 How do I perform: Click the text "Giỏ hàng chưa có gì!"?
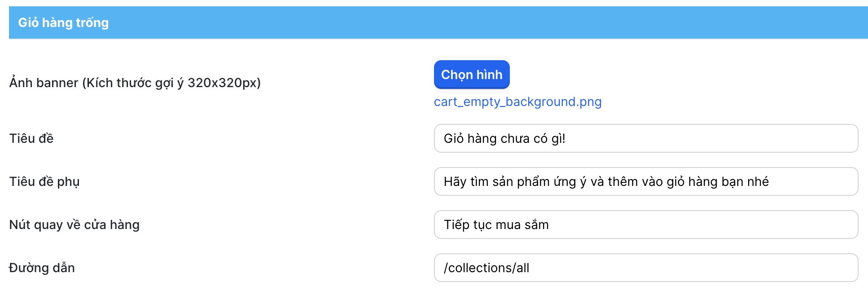(x=504, y=138)
